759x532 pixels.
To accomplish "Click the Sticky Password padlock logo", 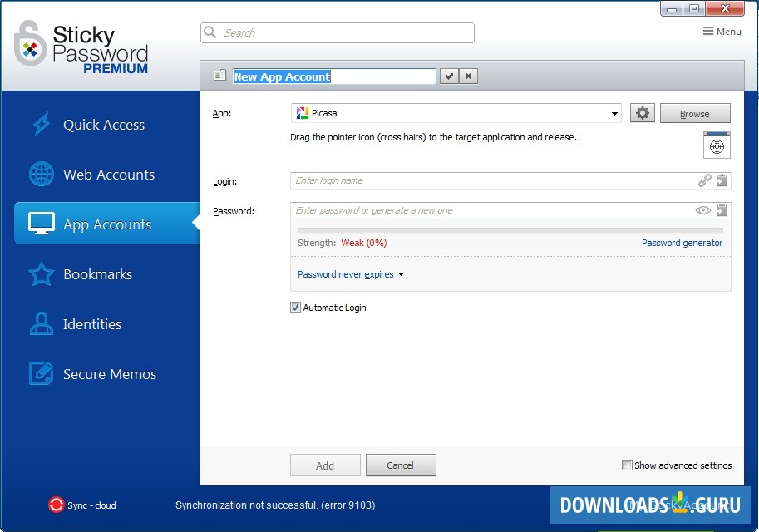I will click(x=30, y=43).
